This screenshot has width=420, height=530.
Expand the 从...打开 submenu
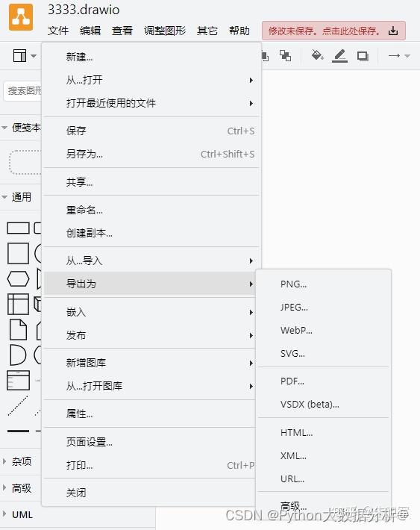coord(151,80)
